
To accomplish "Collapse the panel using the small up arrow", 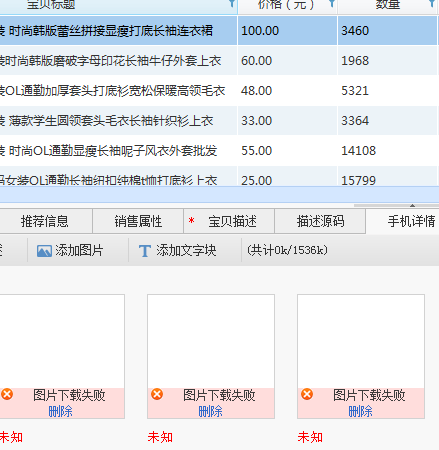I will coord(412,205).
